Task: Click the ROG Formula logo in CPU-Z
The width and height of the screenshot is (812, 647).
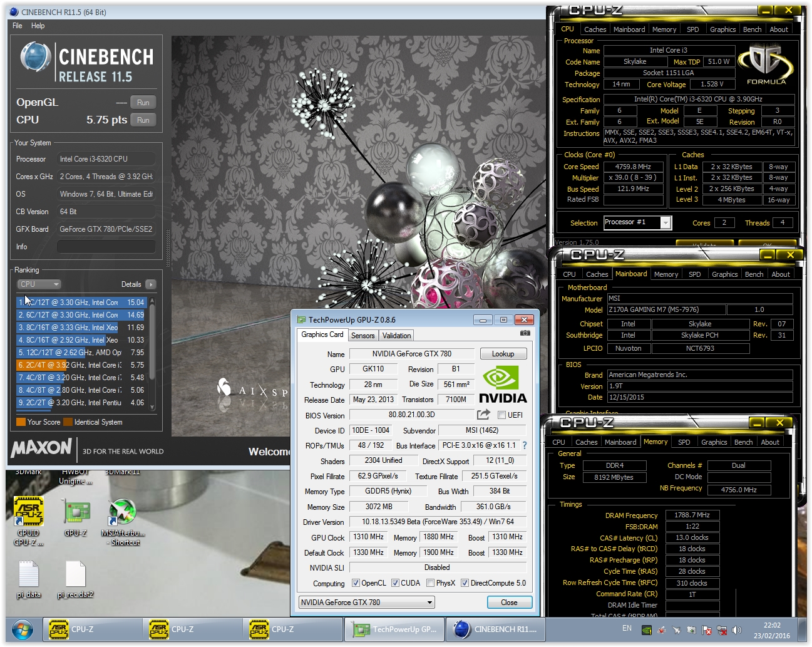Action: [766, 65]
